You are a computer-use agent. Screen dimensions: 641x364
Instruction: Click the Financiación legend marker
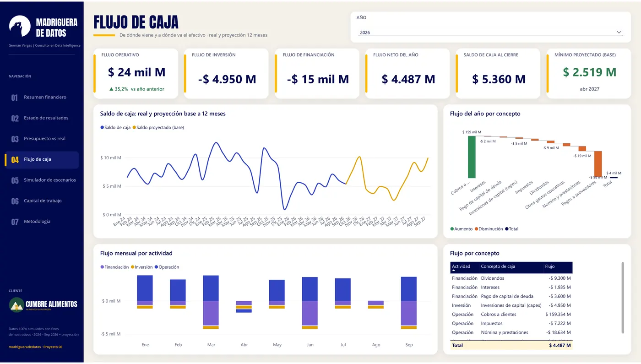coord(102,267)
